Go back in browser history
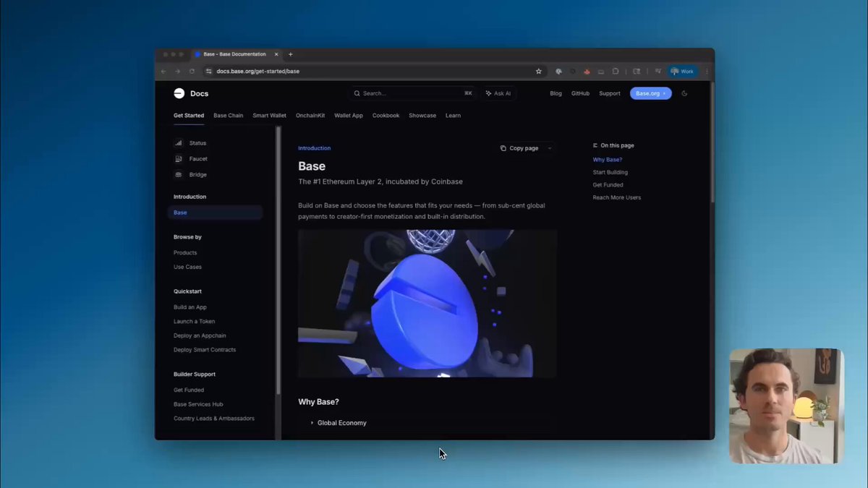 (163, 72)
